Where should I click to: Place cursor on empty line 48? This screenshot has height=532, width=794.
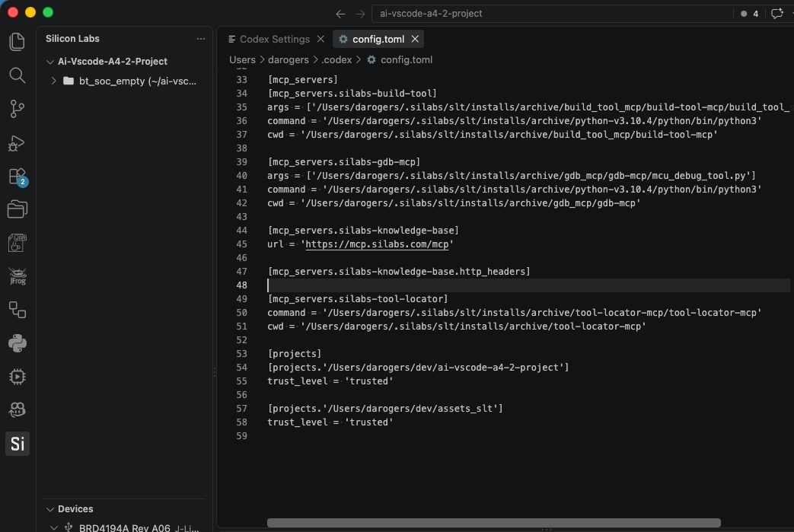click(x=528, y=285)
